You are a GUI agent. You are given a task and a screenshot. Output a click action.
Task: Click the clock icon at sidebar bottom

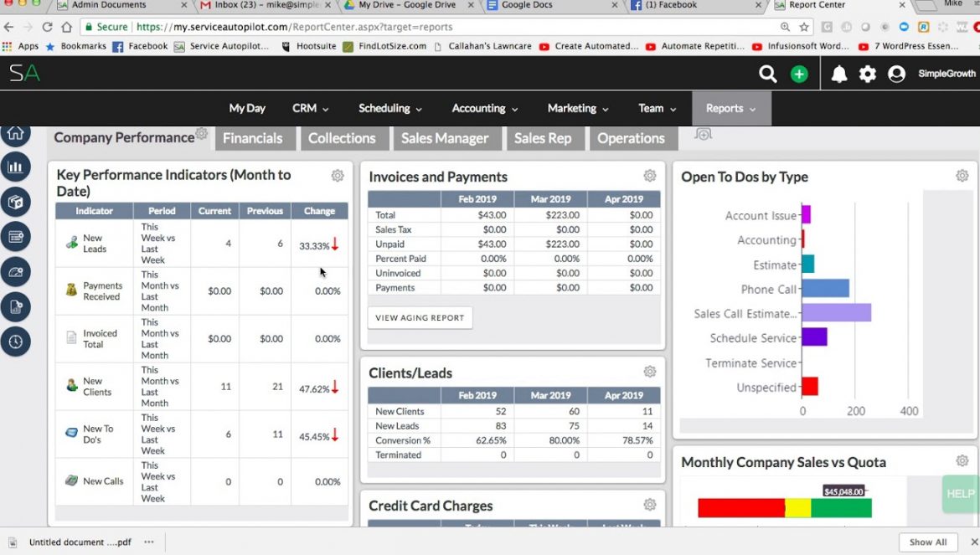tap(15, 341)
